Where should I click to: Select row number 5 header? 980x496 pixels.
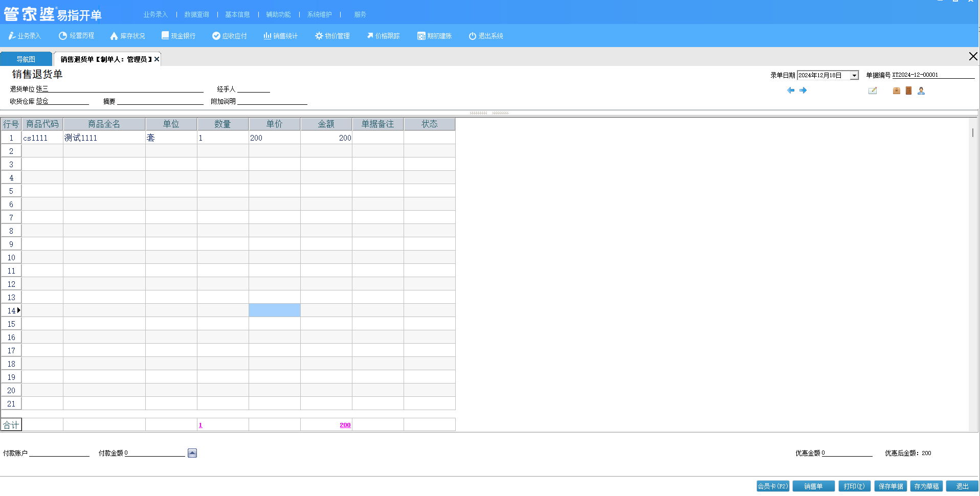point(11,191)
